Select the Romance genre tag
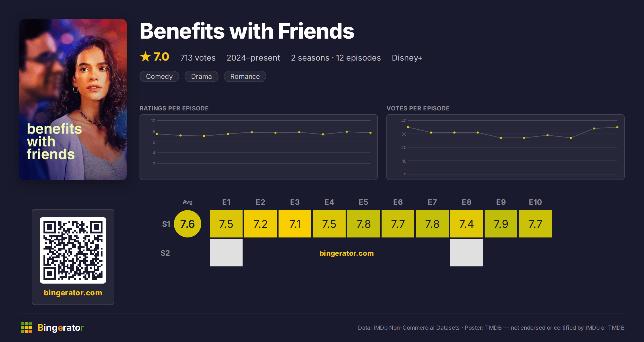Viewport: 644px width, 342px height. click(x=245, y=76)
